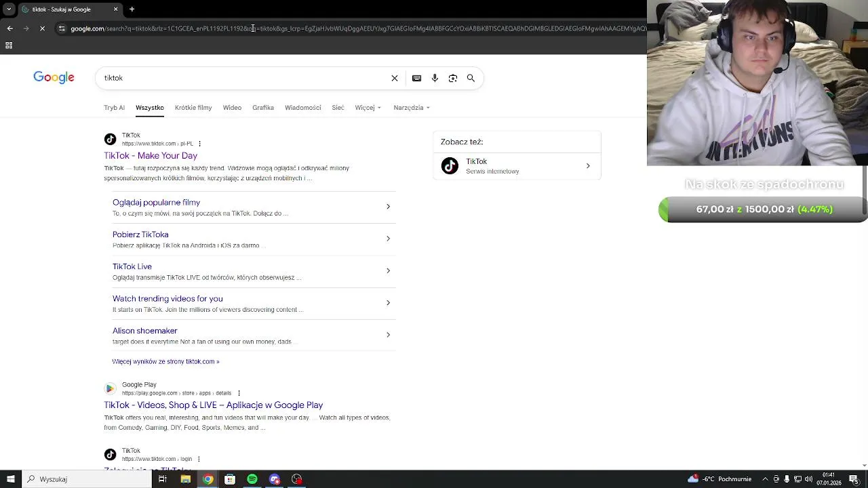Start voice search with the microphone icon
The width and height of the screenshot is (868, 488).
point(435,78)
